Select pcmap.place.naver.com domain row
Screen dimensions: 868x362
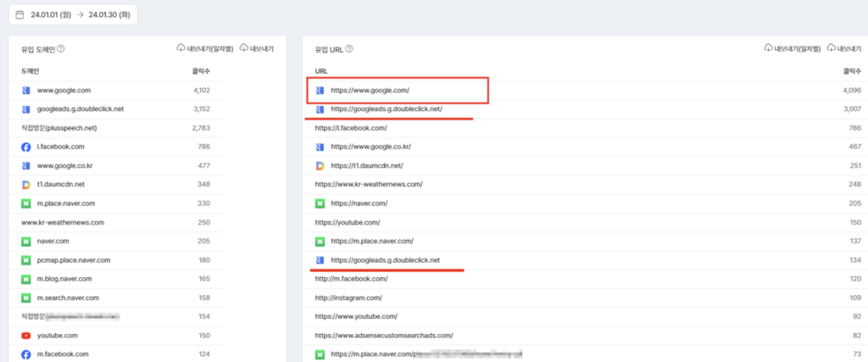(116, 260)
